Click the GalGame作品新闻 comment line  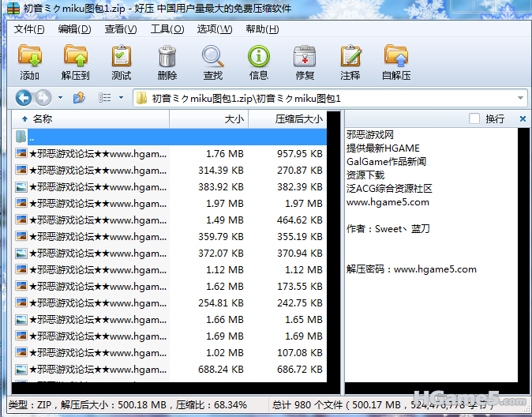pyautogui.click(x=387, y=161)
